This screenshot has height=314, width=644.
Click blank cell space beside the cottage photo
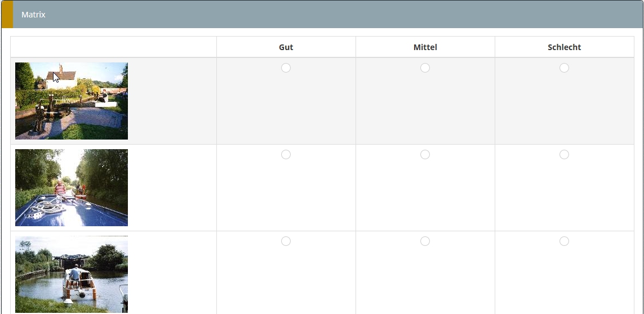172,101
